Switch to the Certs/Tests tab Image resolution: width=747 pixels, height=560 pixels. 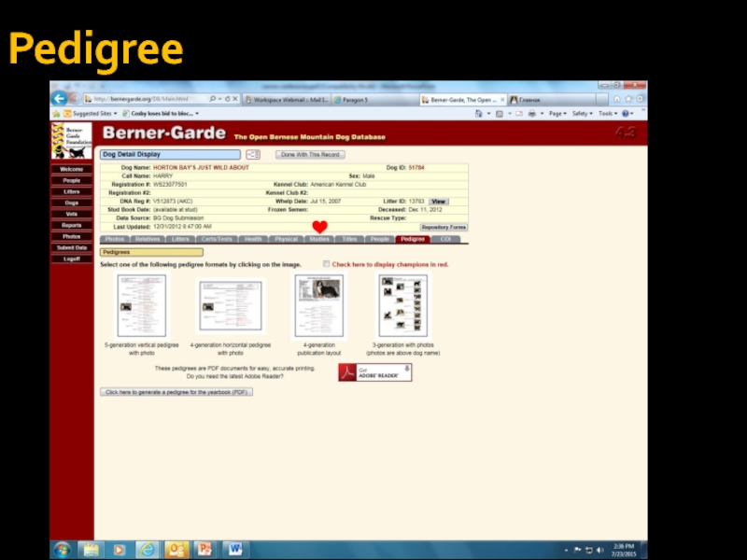217,239
